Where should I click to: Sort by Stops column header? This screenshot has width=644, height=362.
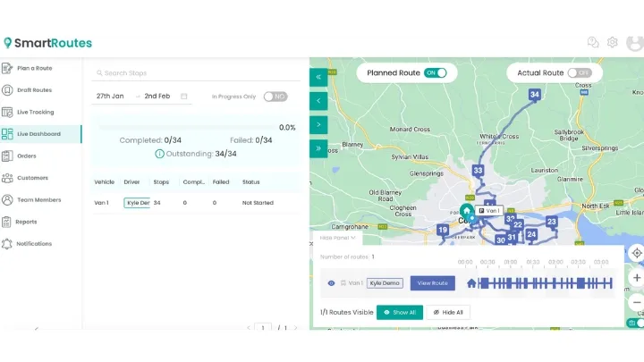coord(161,181)
